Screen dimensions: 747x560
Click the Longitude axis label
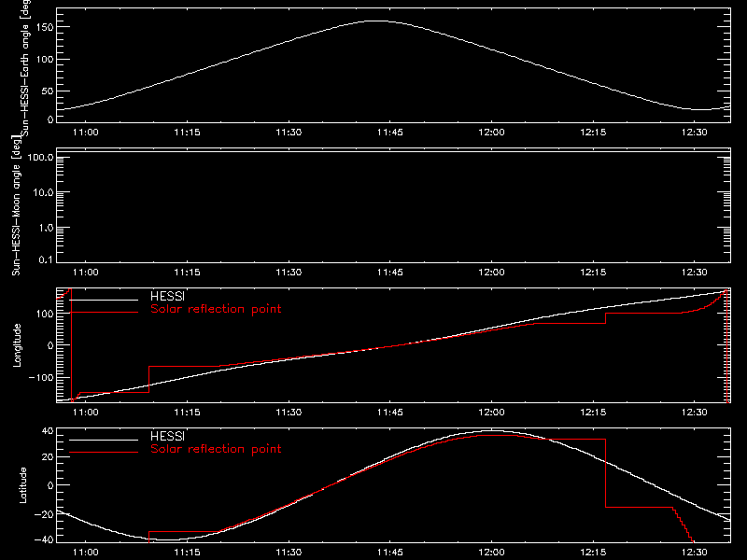coord(17,345)
